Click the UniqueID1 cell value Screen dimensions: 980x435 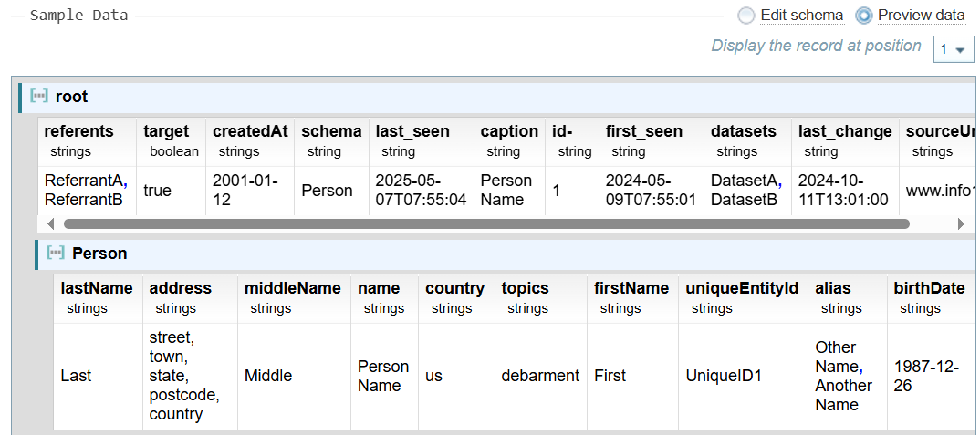pos(724,376)
